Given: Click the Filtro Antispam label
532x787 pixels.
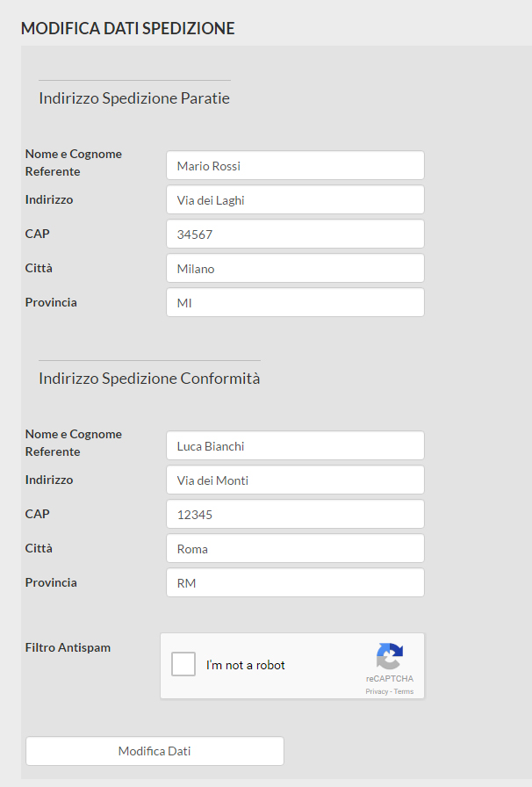Looking at the screenshot, I should tap(68, 647).
